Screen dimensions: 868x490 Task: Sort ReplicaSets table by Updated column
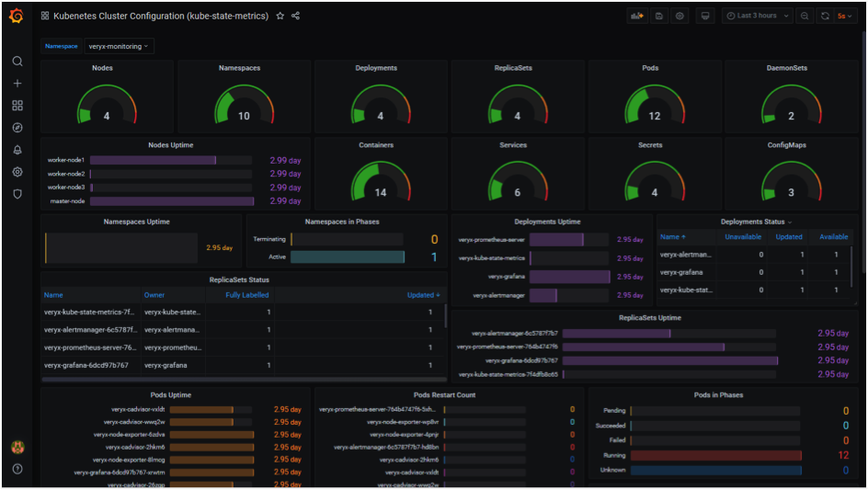pyautogui.click(x=424, y=295)
